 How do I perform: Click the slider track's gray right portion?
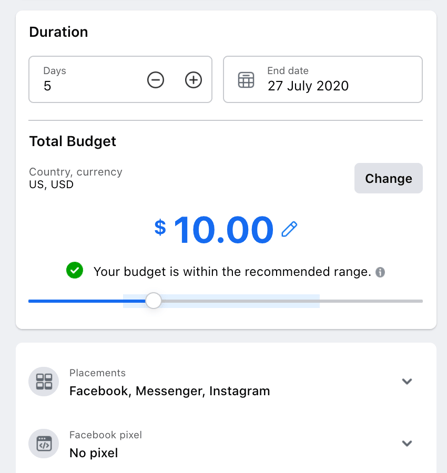[292, 301]
